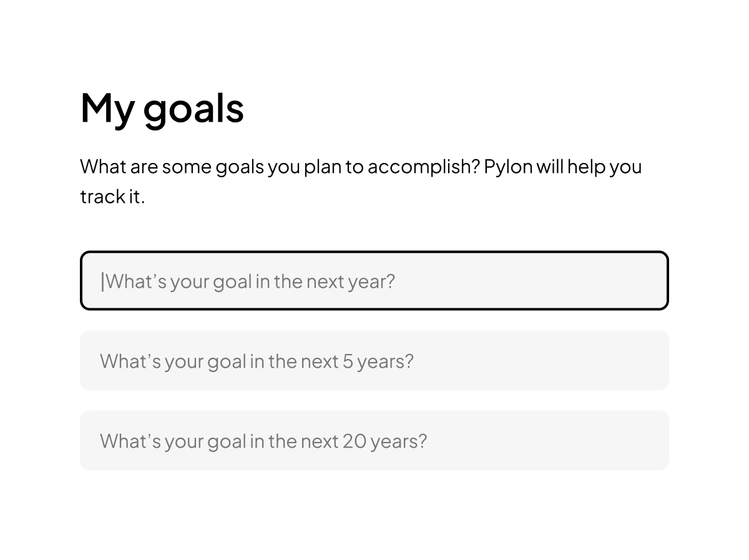Click the text caret in the first field
The image size is (749, 560).
[x=102, y=282]
